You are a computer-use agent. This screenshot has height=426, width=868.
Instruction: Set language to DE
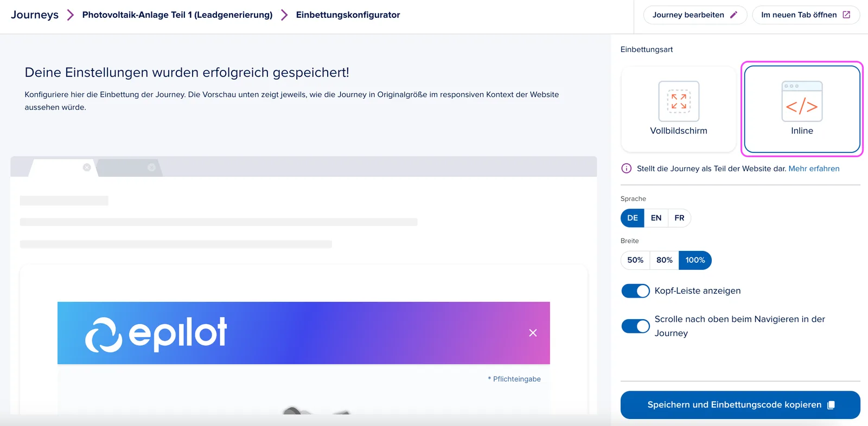[x=633, y=218]
